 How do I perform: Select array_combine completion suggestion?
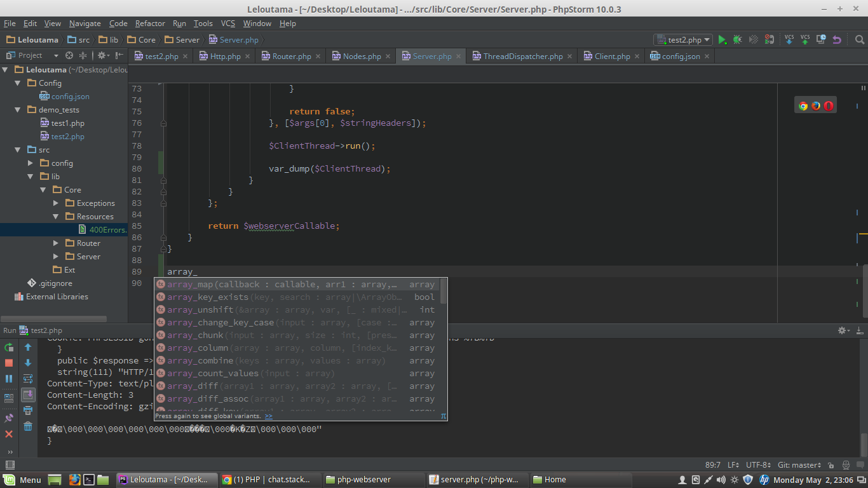[x=297, y=360]
